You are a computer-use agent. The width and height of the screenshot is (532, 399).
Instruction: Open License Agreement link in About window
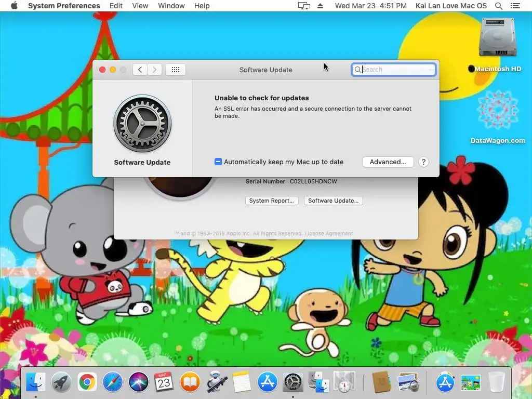(x=329, y=233)
